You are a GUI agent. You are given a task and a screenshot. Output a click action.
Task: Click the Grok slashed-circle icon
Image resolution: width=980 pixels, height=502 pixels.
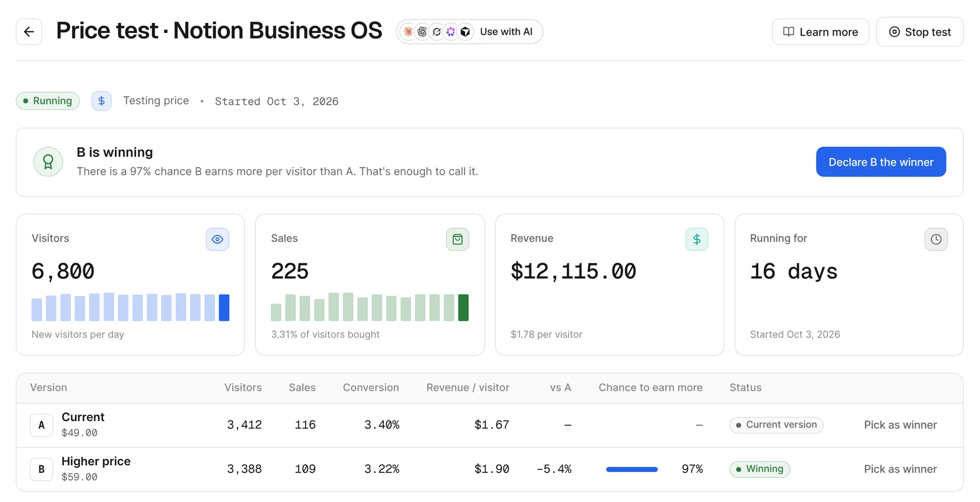437,32
